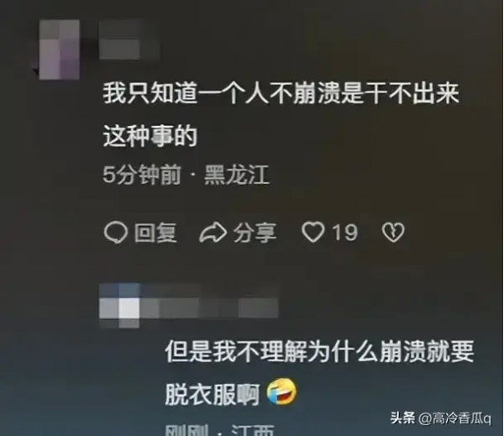
Task: Select reply text starting 但是我不理解
Action: [320, 372]
